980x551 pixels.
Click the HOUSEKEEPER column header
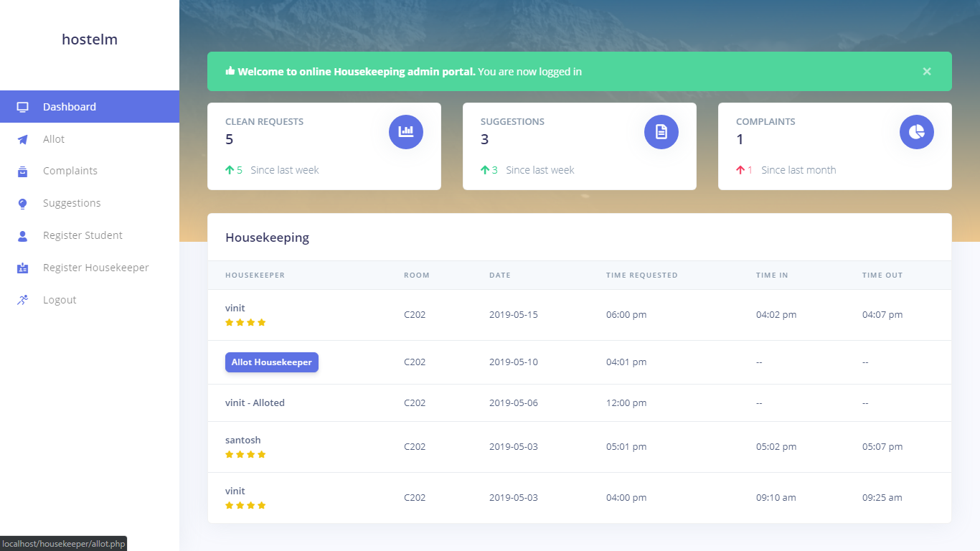[255, 275]
